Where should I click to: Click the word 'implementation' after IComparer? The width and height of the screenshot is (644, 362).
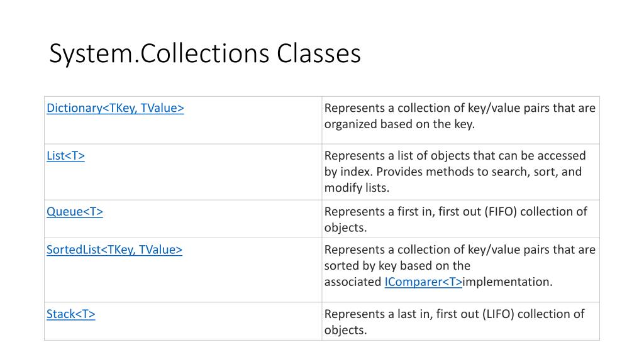(x=508, y=282)
